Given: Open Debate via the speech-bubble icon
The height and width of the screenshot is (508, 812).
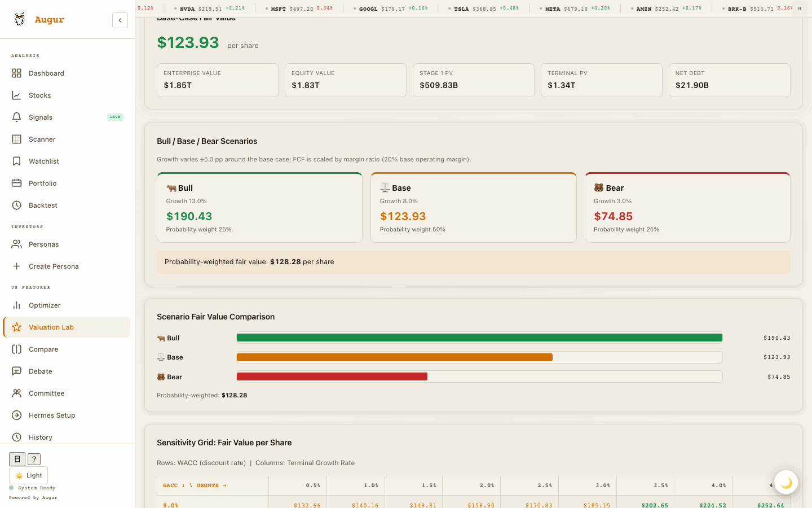Looking at the screenshot, I should click(17, 371).
